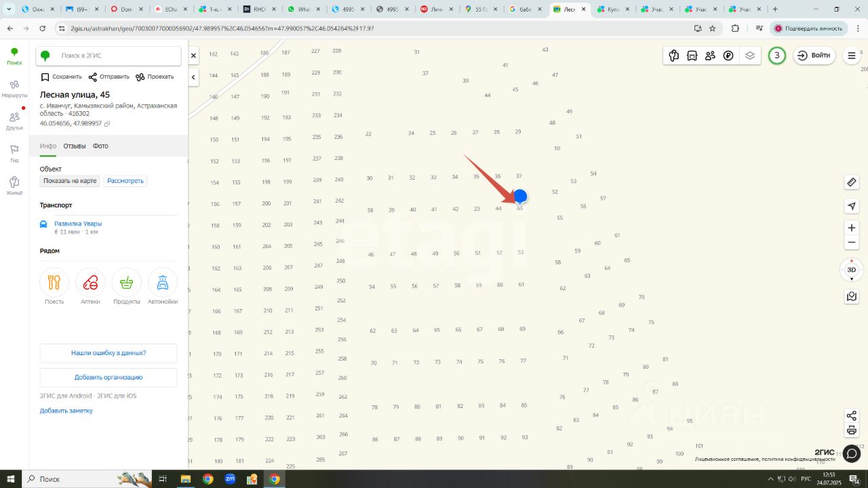The image size is (868, 488).
Task: Click Добавить заметку link
Action: [66, 411]
